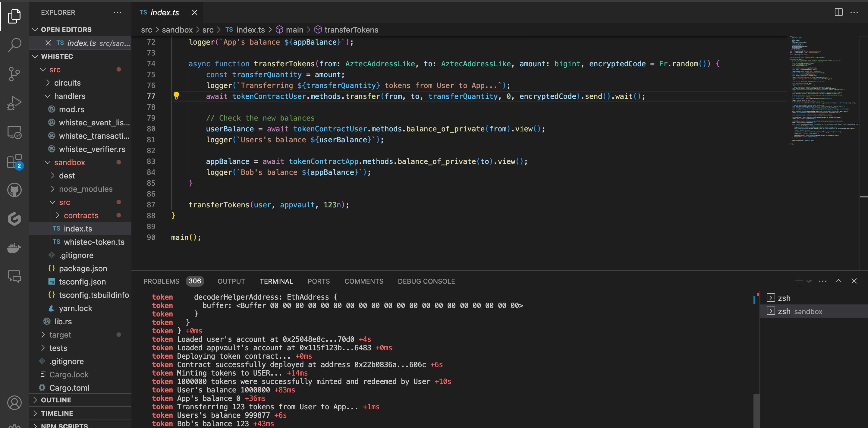868x428 pixels.
Task: Open editor More Actions menu
Action: tap(854, 12)
